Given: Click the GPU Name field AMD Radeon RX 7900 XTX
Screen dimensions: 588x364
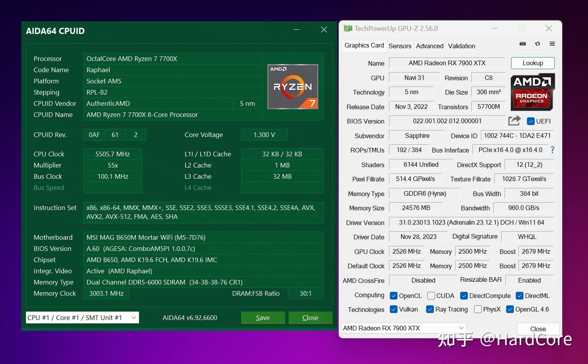Looking at the screenshot, I should coord(447,63).
